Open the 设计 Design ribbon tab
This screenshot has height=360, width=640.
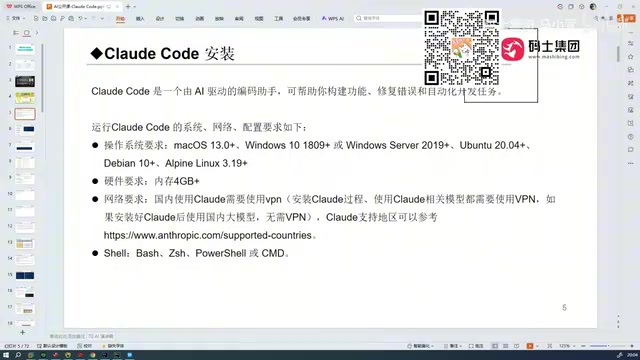pos(160,18)
